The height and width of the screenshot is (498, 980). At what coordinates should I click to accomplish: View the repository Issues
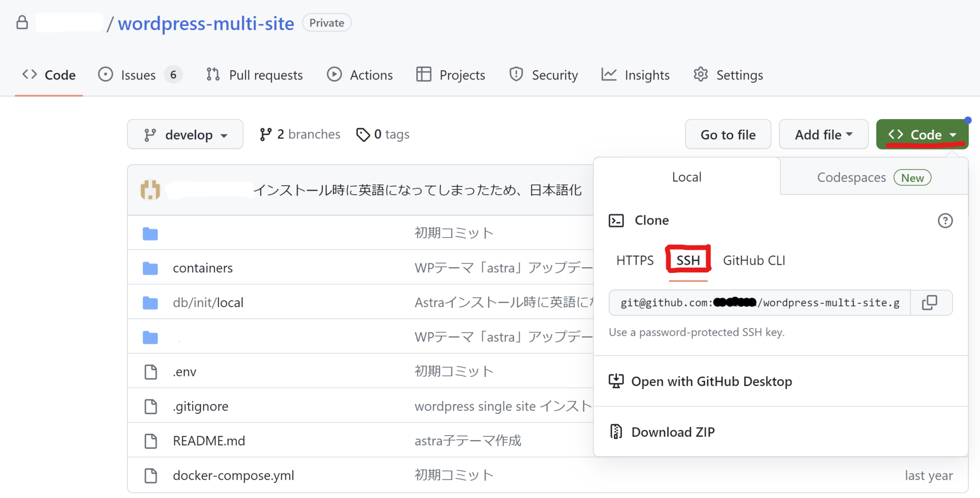tap(138, 75)
